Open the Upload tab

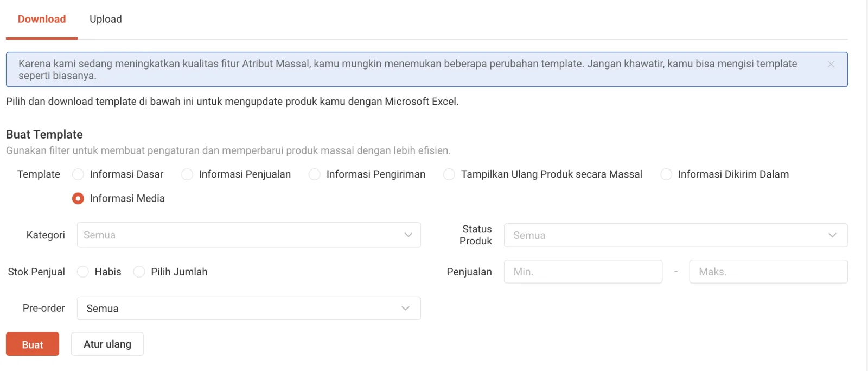106,19
